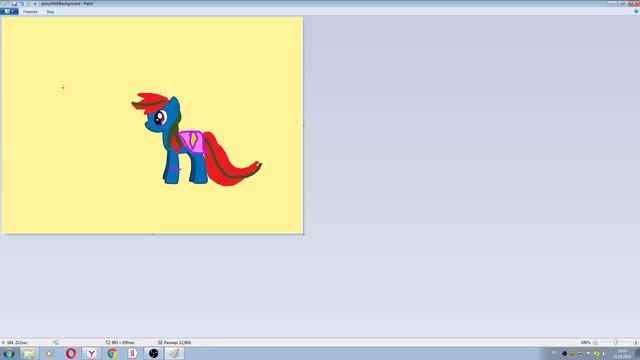The width and height of the screenshot is (640, 360).
Task: Click the zoom slider handle
Action: coord(616,342)
